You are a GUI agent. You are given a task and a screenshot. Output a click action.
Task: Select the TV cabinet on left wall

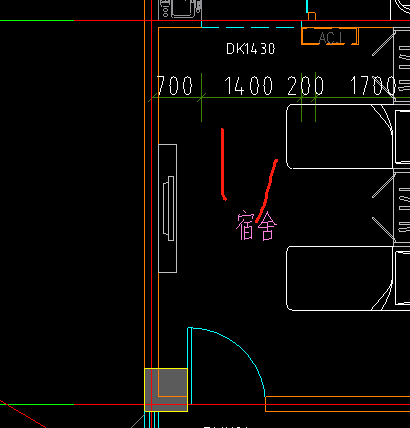(x=167, y=208)
